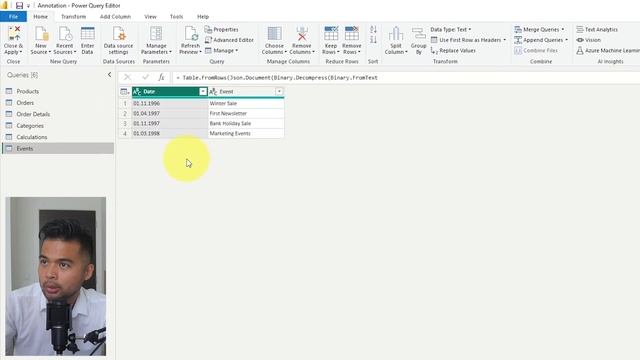This screenshot has height=360, width=640.
Task: Select the Categories query
Action: click(58, 126)
